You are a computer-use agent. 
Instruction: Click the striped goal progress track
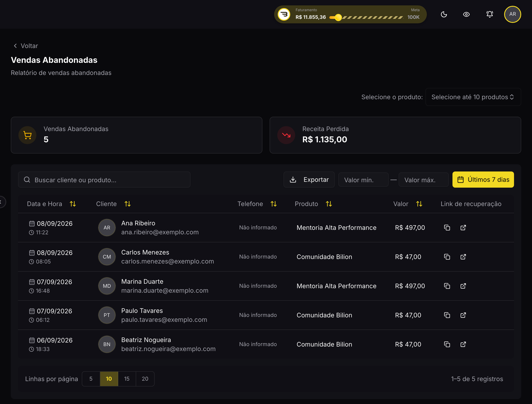pyautogui.click(x=372, y=17)
